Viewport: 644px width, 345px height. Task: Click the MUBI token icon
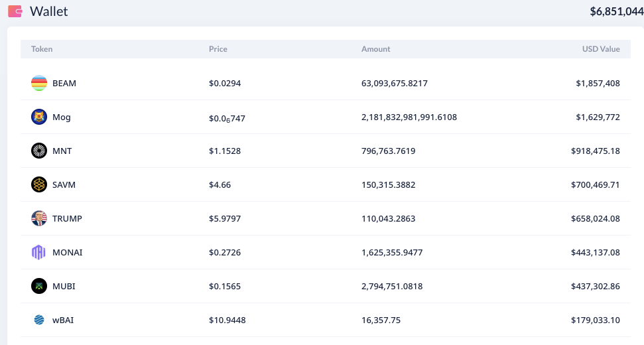pos(39,286)
